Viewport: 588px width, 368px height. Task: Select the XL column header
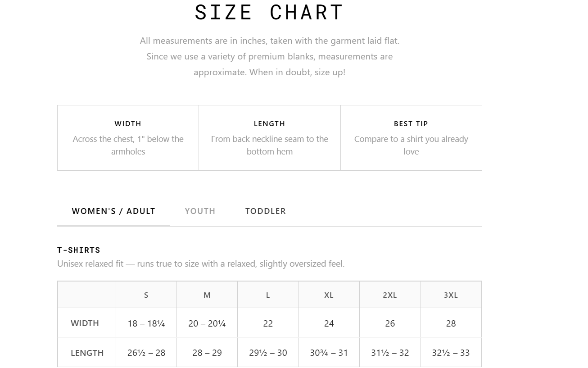pos(329,295)
